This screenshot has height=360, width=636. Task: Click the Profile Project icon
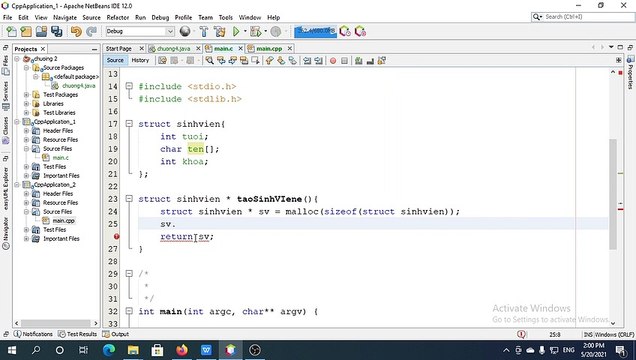click(276, 31)
